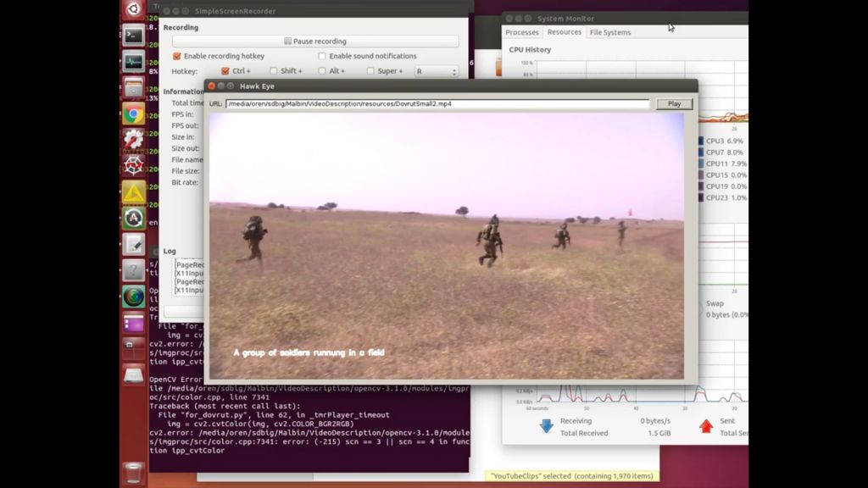The width and height of the screenshot is (868, 488).
Task: Open System Monitor from the launcher
Action: [x=133, y=62]
